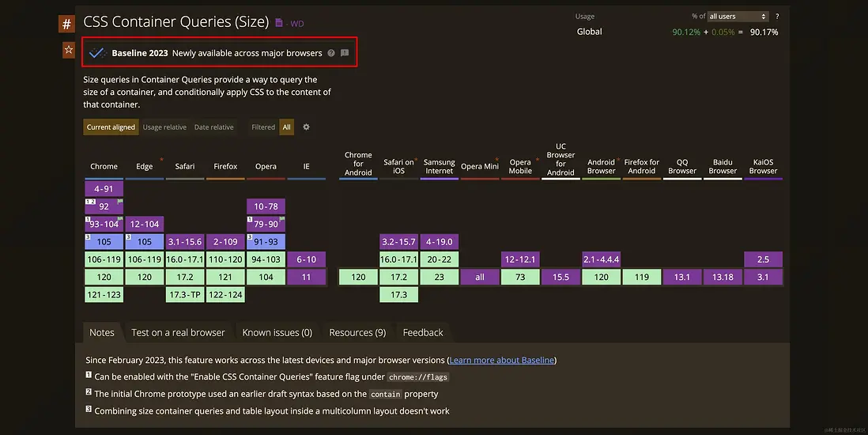Switch to Usage relative view
The width and height of the screenshot is (868, 435).
click(164, 127)
